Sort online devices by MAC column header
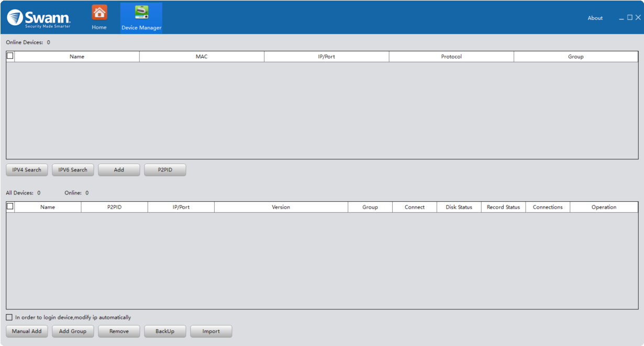Viewport: 644px width, 346px height. pos(202,57)
